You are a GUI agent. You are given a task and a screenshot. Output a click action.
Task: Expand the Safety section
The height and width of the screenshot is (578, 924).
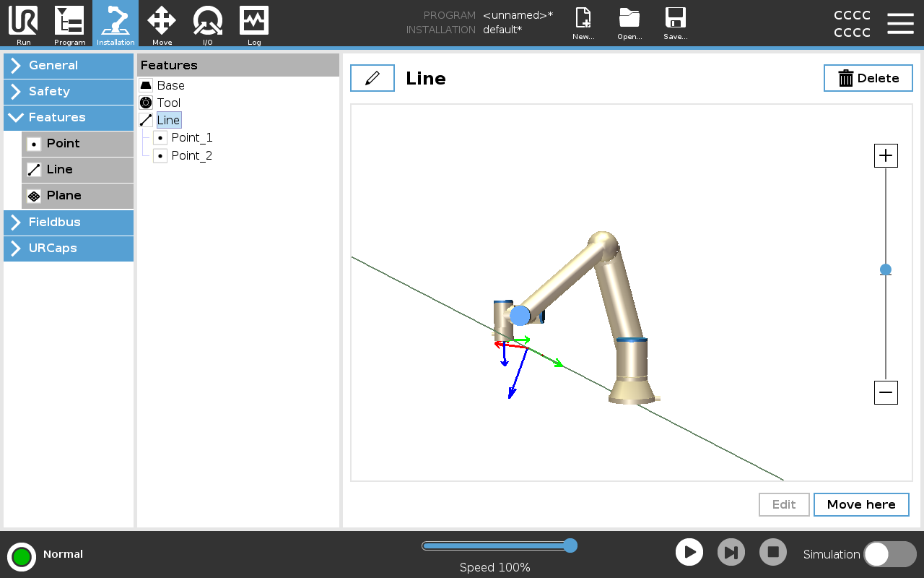(69, 91)
